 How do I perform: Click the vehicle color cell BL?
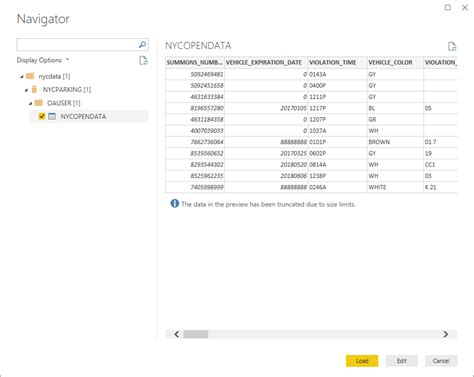point(395,108)
